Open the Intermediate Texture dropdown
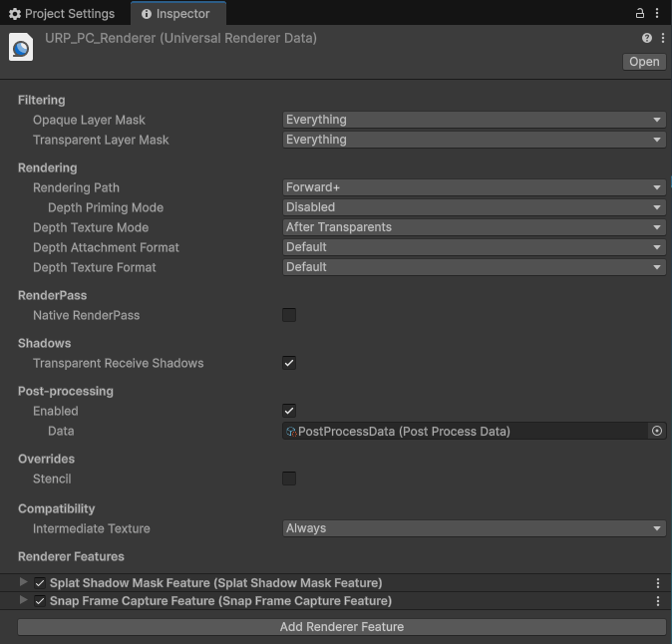This screenshot has width=672, height=644. tap(474, 528)
